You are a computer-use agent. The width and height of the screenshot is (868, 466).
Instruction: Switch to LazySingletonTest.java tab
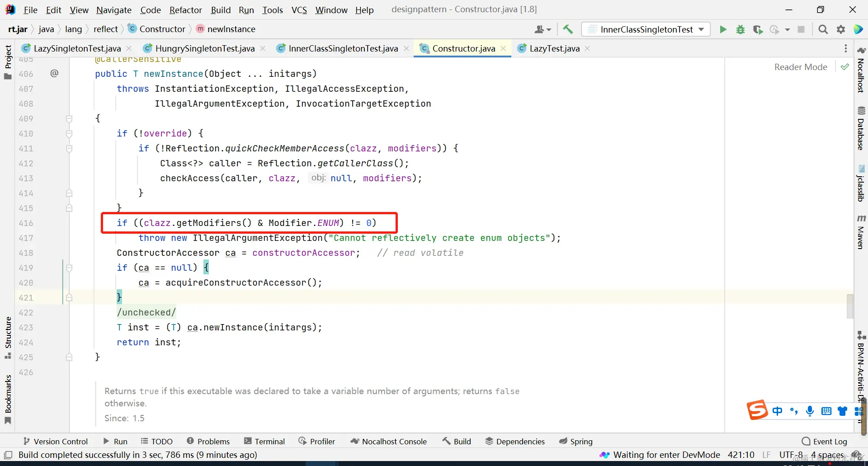click(77, 48)
